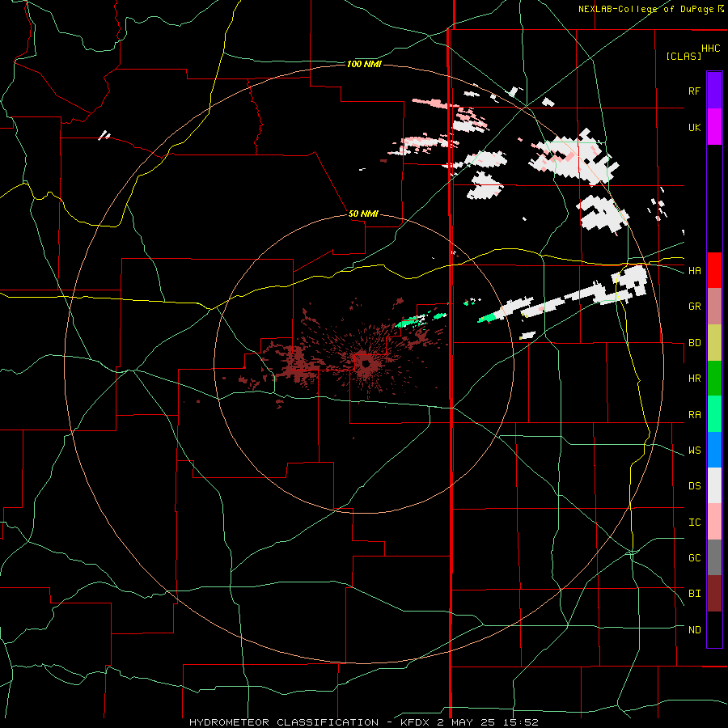Image resolution: width=728 pixels, height=728 pixels.
Task: Click the Hydrometeor Classification KFDX timestamp caption
Action: pos(363,722)
